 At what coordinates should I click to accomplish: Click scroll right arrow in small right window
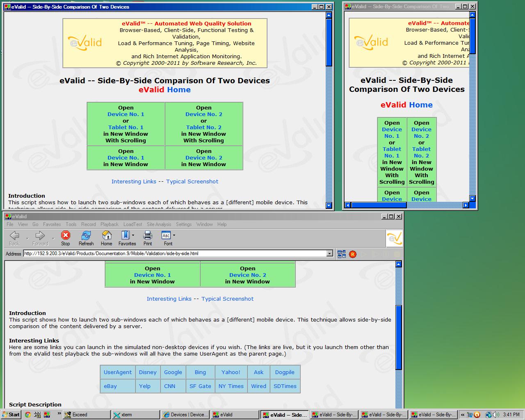click(466, 205)
